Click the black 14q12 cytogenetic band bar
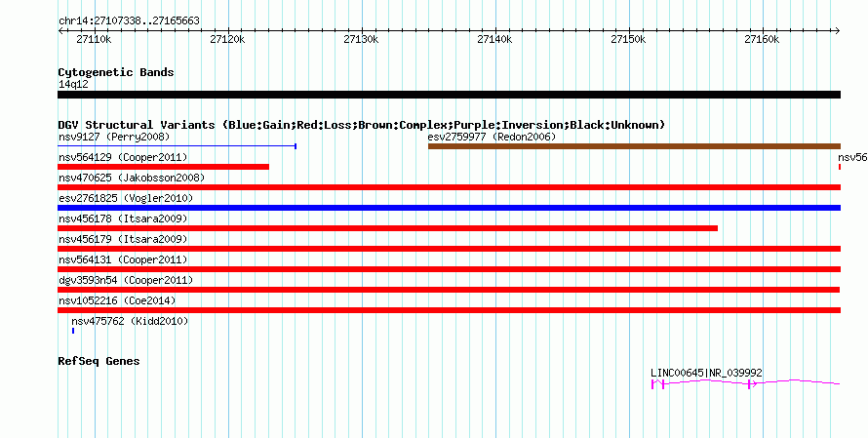 449,95
